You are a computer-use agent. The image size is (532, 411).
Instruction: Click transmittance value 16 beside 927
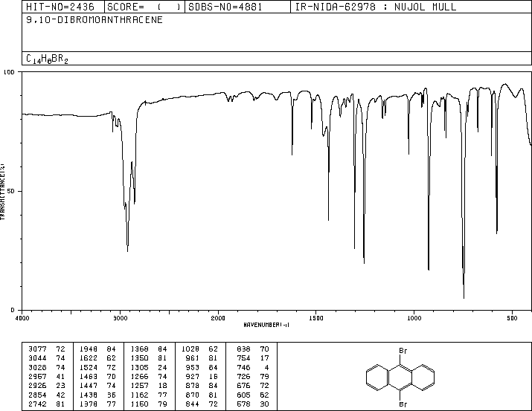(214, 376)
